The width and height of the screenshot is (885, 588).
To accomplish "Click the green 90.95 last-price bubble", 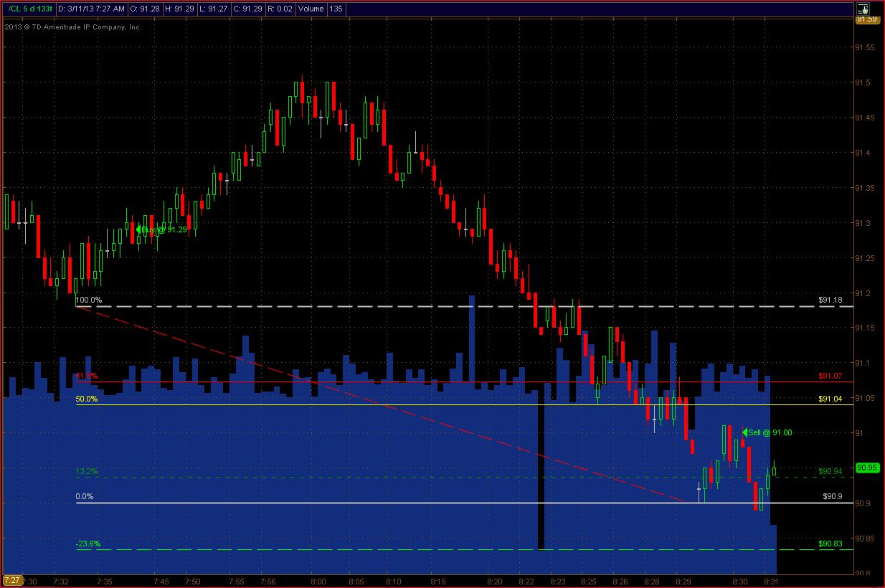I will [x=867, y=468].
